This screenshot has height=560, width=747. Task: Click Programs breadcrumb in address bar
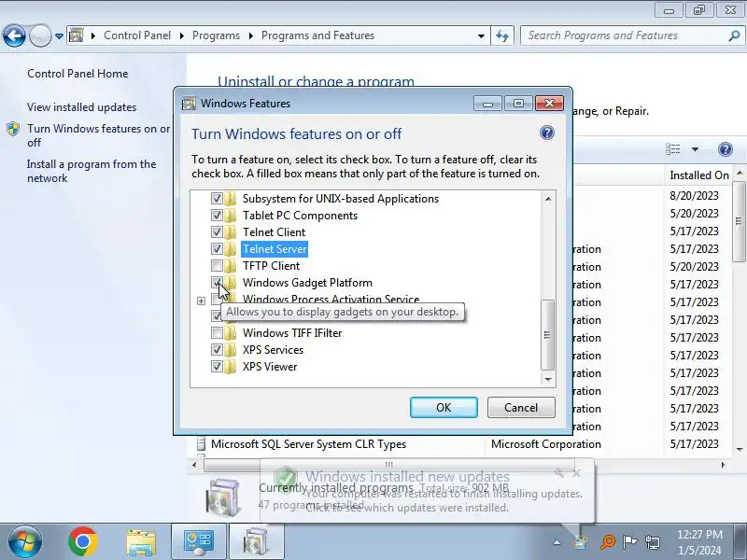216,35
